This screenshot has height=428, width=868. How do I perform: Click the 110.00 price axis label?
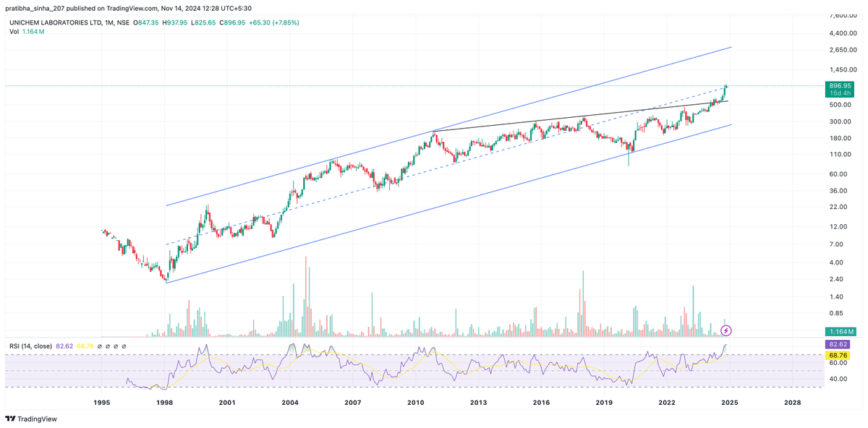pyautogui.click(x=840, y=155)
